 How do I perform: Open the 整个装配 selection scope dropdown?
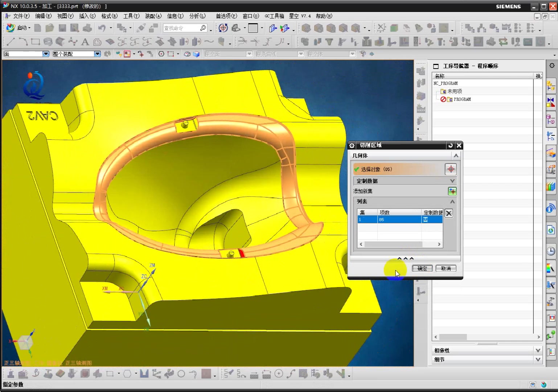(x=97, y=54)
